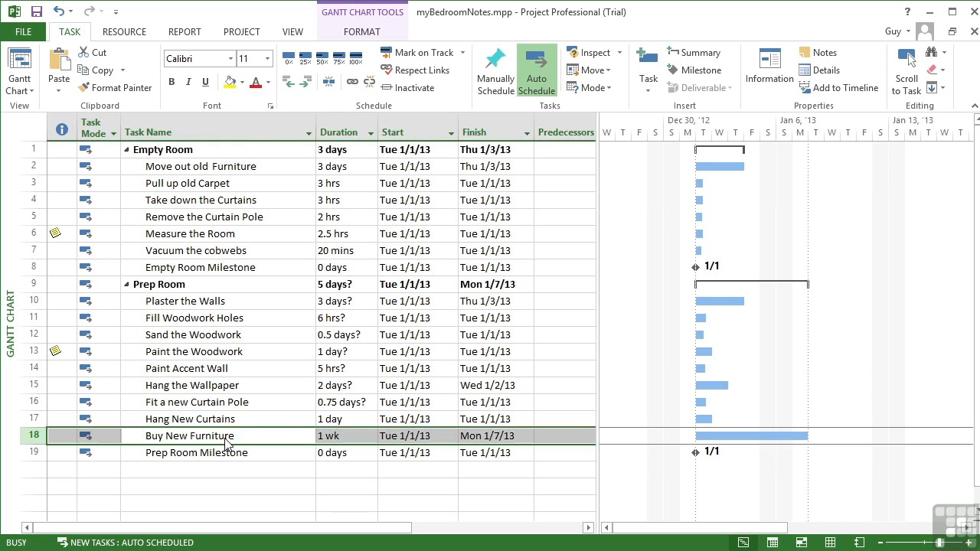Open the Inspect dropdown
Screen dimensions: 980x551
pos(594,52)
